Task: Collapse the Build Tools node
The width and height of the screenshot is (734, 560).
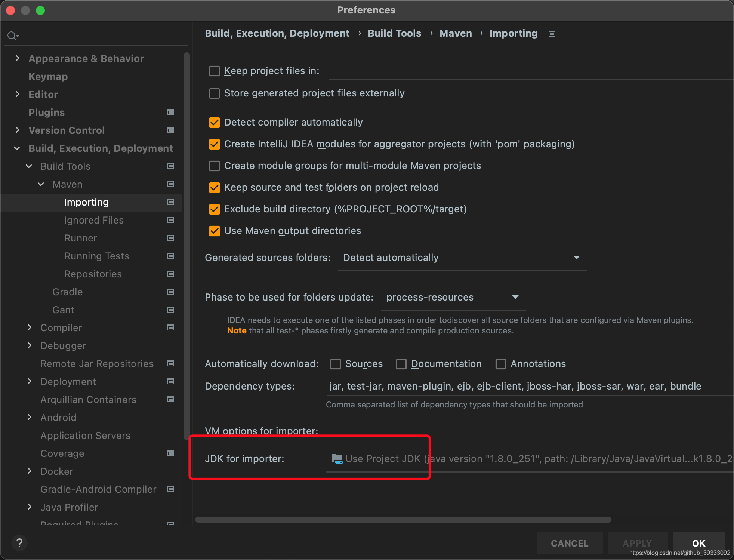Action: point(29,166)
